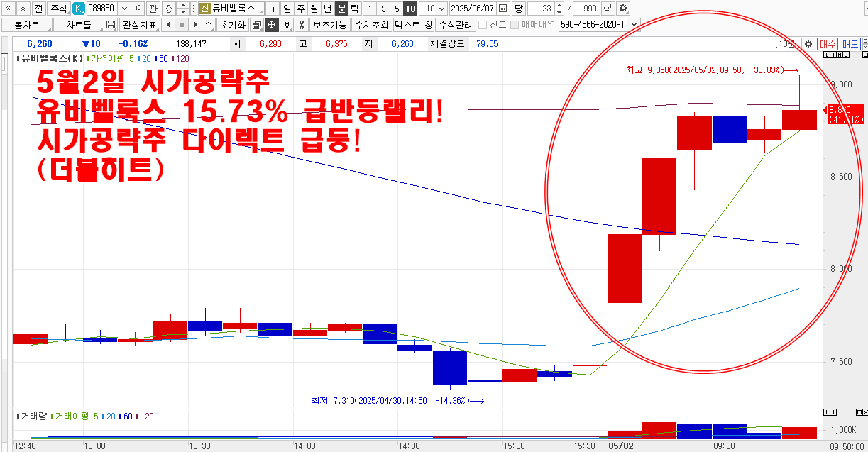The image size is (868, 452).
Task: Open the stock info i icon
Action: (x=273, y=9)
